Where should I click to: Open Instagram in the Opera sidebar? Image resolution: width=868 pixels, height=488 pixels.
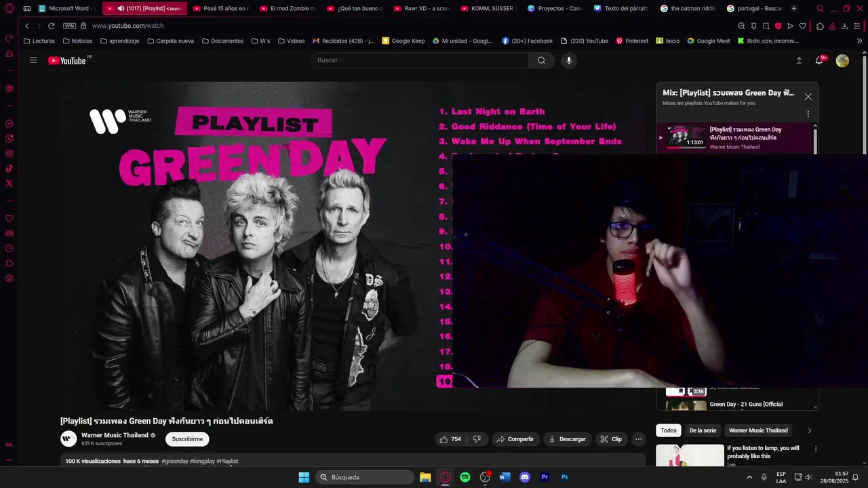click(x=9, y=154)
